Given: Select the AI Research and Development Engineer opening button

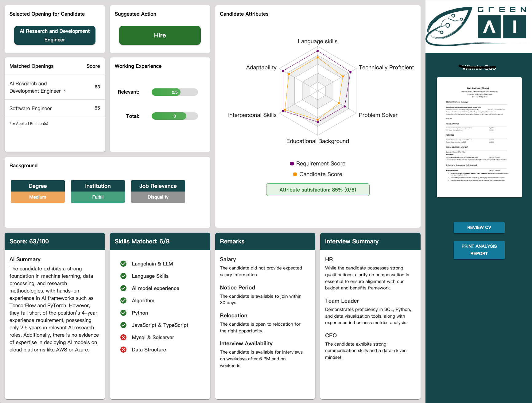Looking at the screenshot, I should [x=55, y=35].
